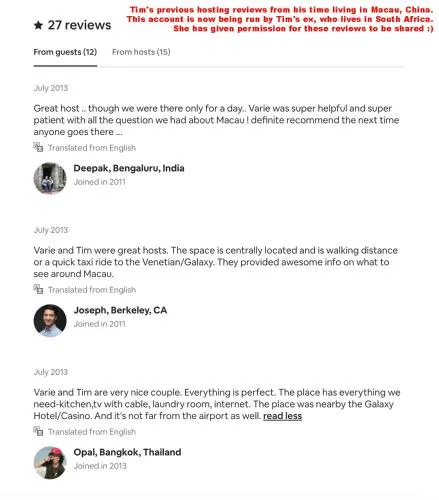Open Deepak's profile photo
The image size is (439, 500).
[50, 178]
